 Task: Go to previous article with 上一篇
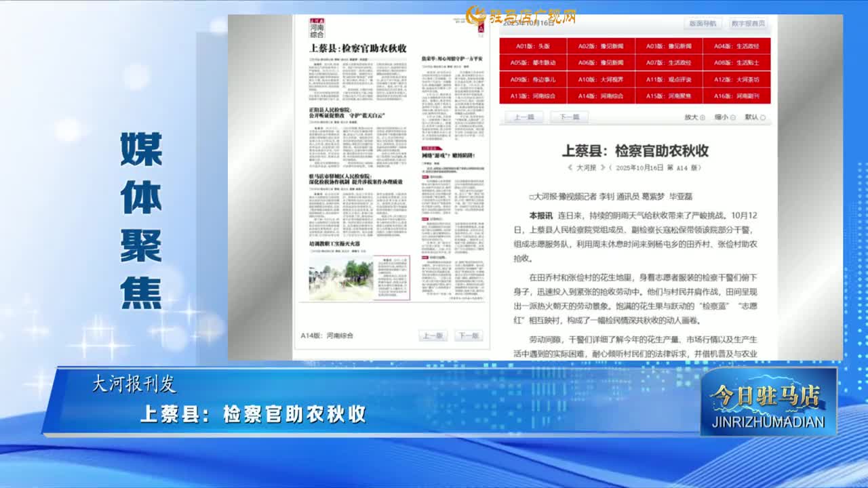click(524, 117)
